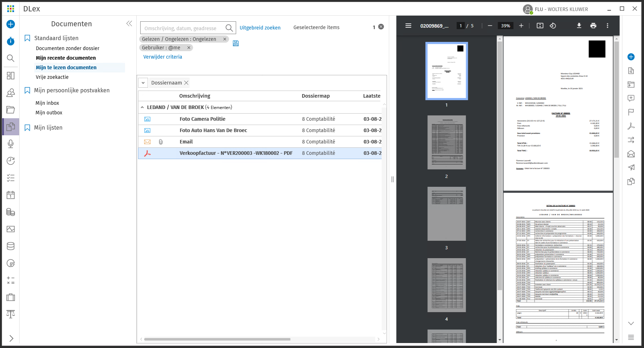Rotate the PDF document

(553, 26)
